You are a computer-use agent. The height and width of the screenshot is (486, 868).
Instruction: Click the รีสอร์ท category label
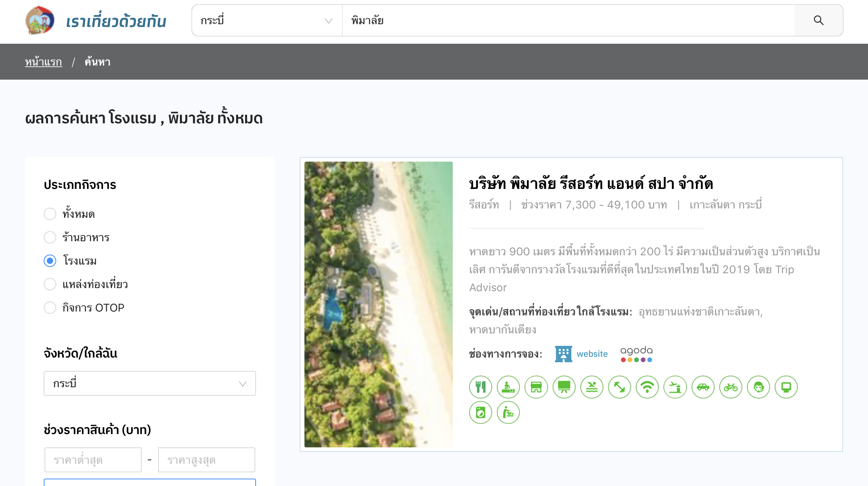484,205
